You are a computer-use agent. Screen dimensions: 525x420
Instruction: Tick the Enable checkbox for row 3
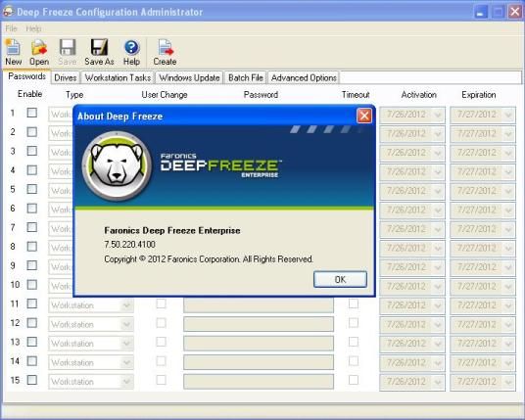click(32, 151)
